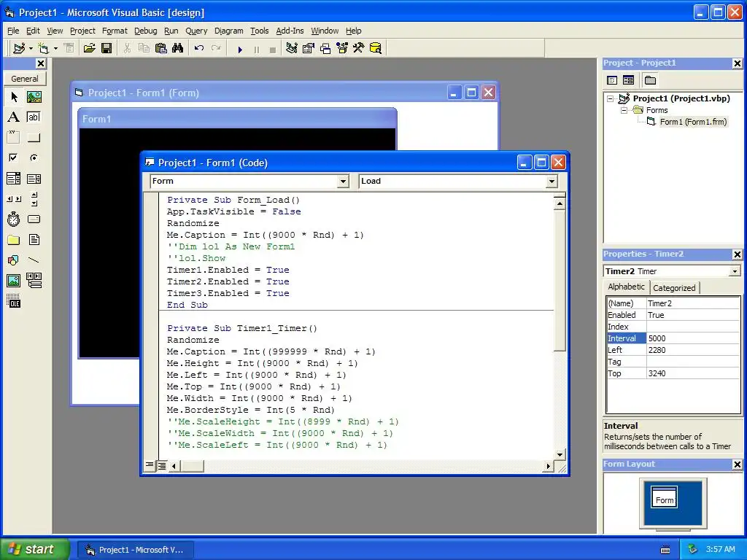Click the Form thumbnail in Form Layout
747x560 pixels.
point(664,497)
